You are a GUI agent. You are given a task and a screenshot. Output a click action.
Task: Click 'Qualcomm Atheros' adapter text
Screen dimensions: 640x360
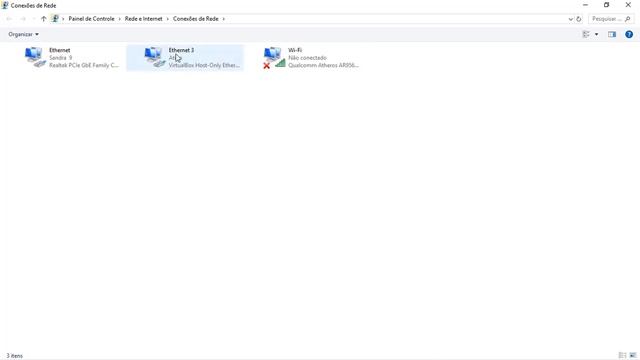(323, 65)
